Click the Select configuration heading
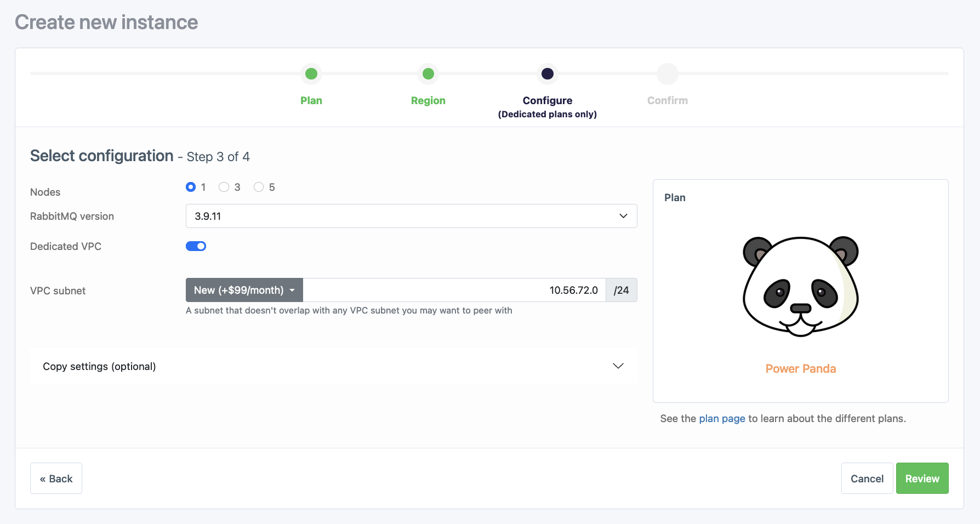 [x=101, y=156]
